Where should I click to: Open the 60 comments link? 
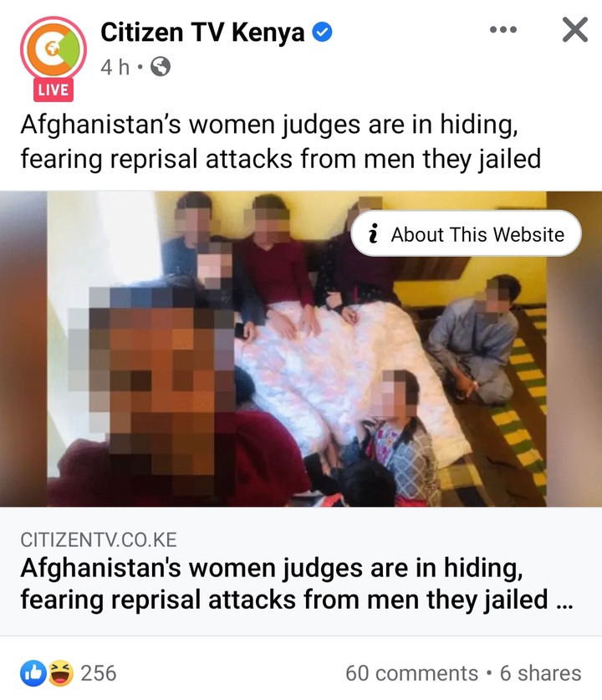(411, 673)
